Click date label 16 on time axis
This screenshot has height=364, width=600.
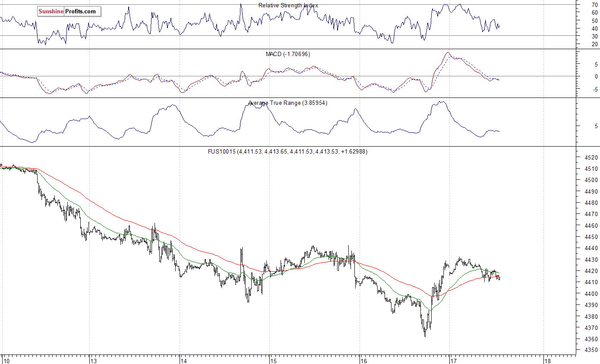363,360
